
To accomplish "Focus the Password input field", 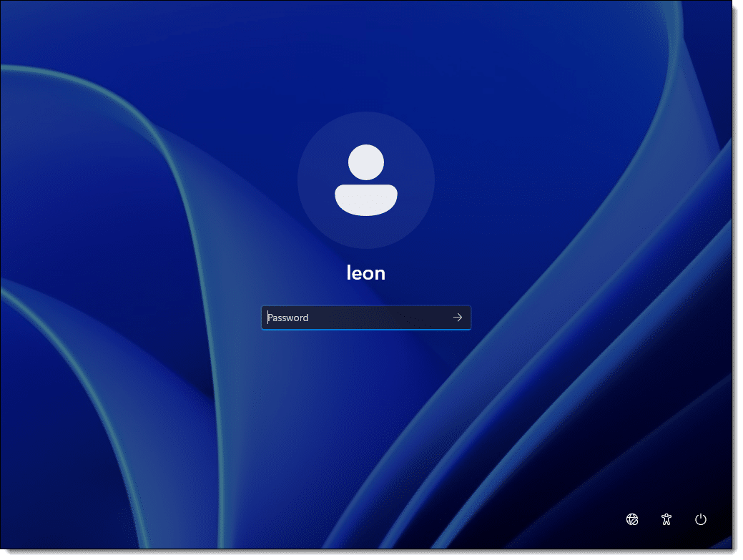I will (x=355, y=318).
